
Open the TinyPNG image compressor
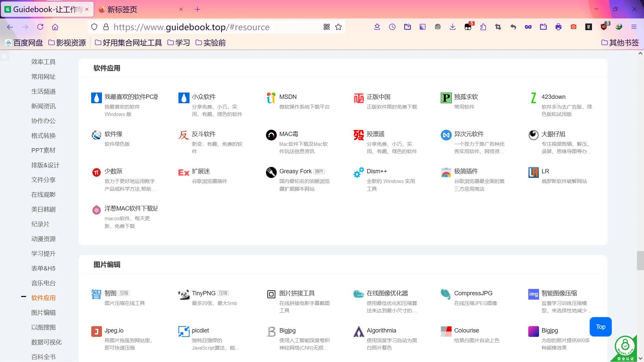pyautogui.click(x=204, y=293)
